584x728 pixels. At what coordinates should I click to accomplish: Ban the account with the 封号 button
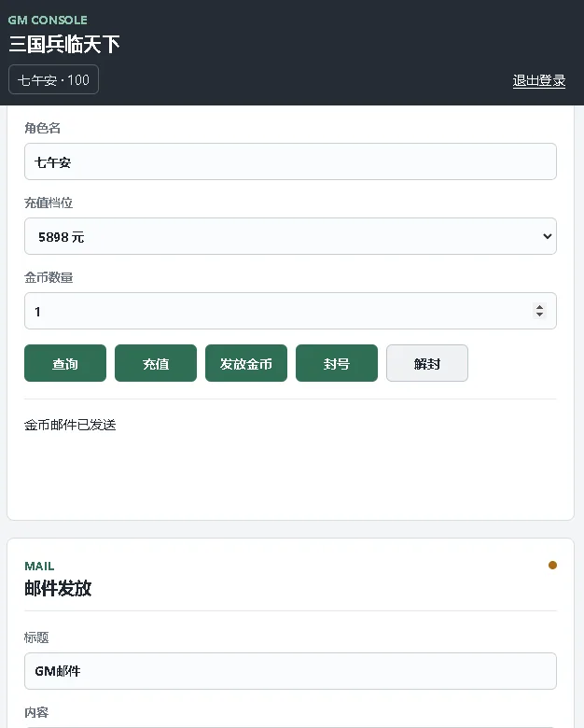337,363
